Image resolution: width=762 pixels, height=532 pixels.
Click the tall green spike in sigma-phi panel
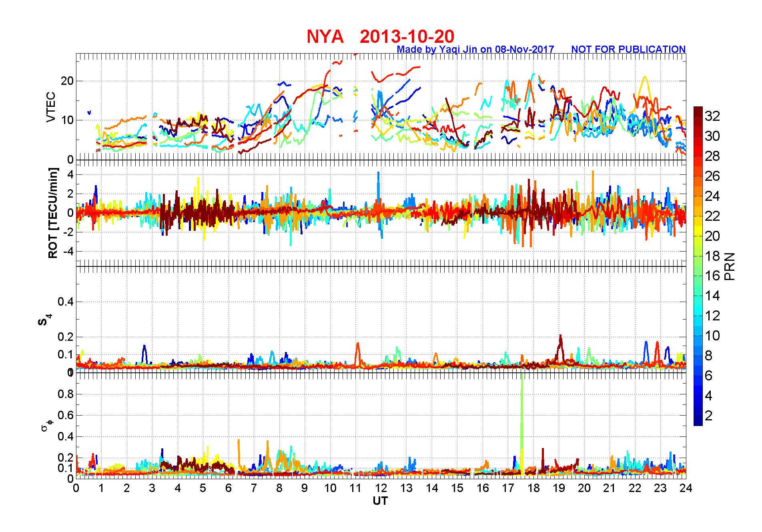[522, 424]
